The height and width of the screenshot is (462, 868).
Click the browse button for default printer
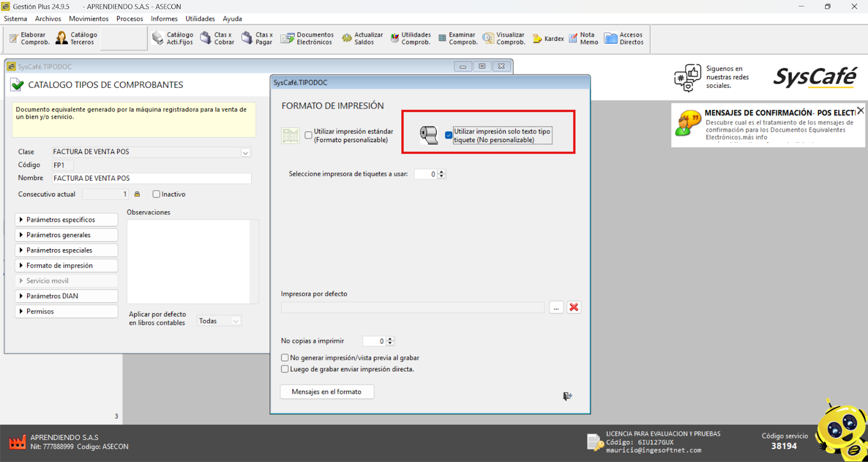click(x=556, y=307)
